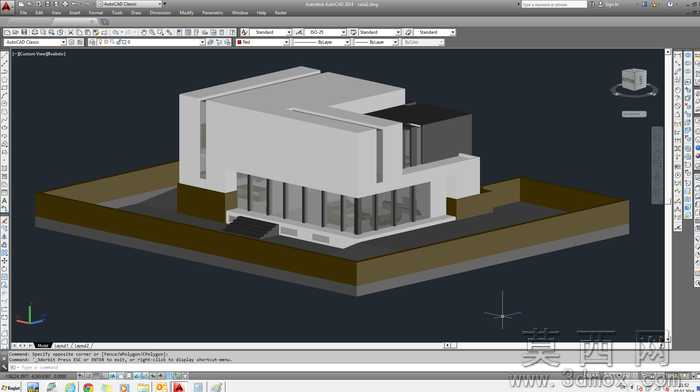This screenshot has height=392, width=700.
Task: Click the Red color swatch in Properties toolbar
Action: pos(239,42)
